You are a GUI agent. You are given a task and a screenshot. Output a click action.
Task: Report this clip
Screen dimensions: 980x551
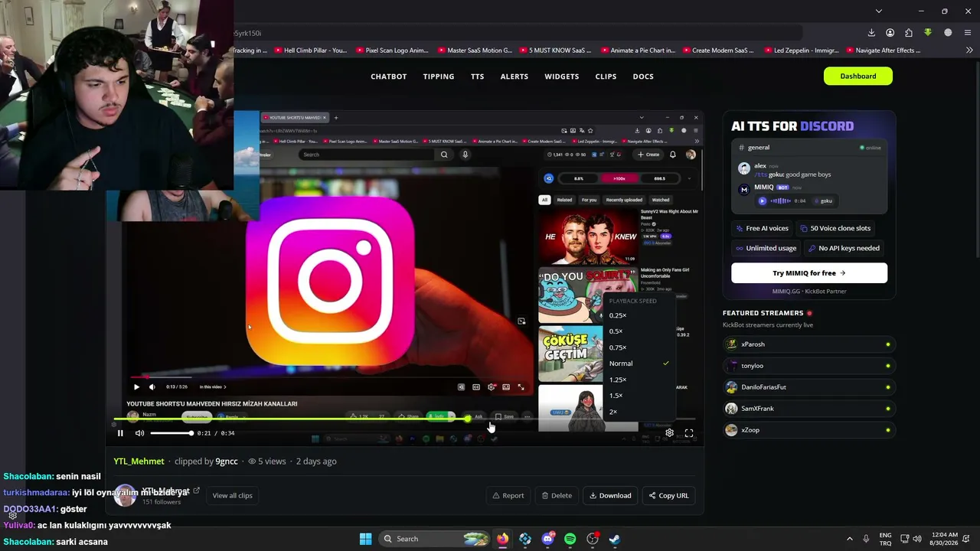click(x=508, y=495)
